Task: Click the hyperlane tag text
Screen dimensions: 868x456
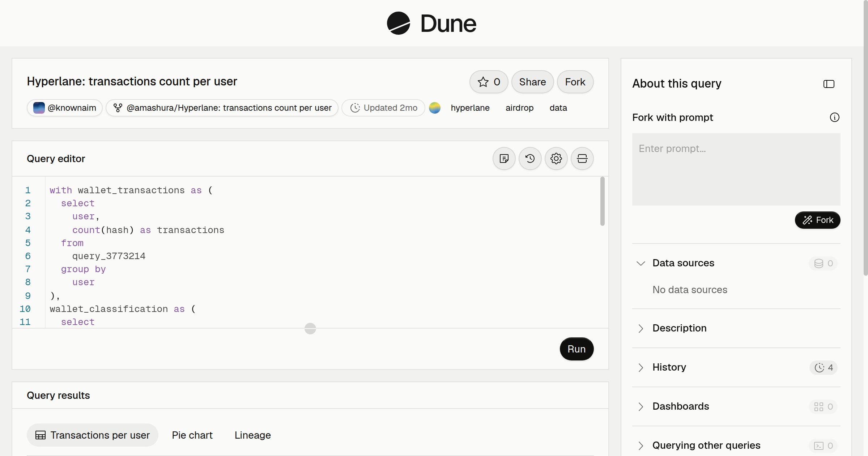Action: pyautogui.click(x=470, y=108)
